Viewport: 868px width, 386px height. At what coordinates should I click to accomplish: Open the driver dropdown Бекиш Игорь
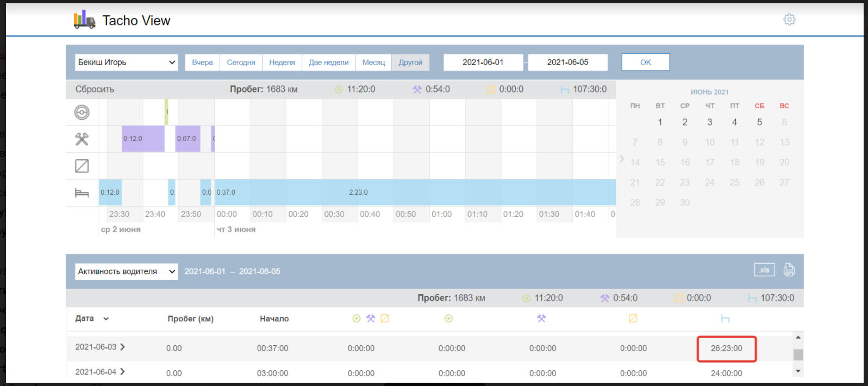(x=126, y=63)
